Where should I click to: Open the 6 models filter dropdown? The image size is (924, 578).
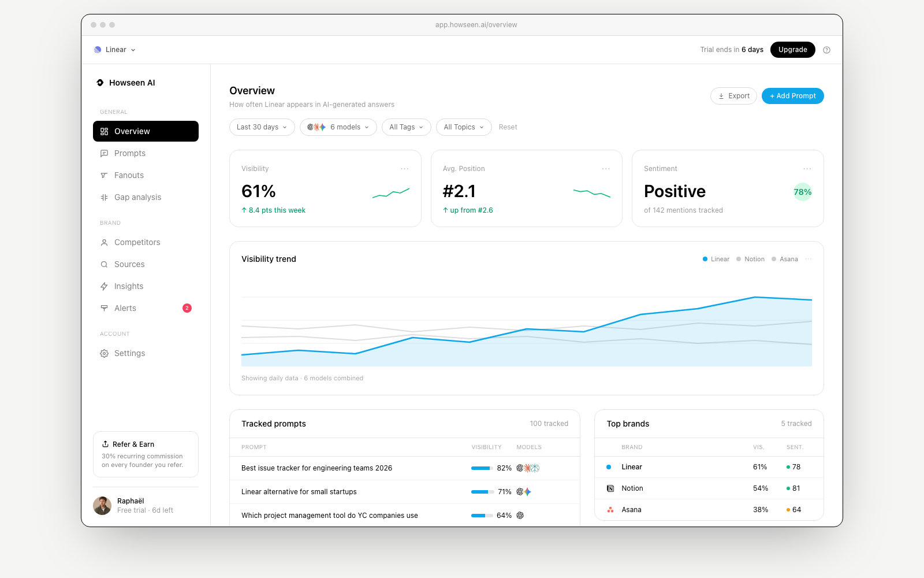(338, 127)
